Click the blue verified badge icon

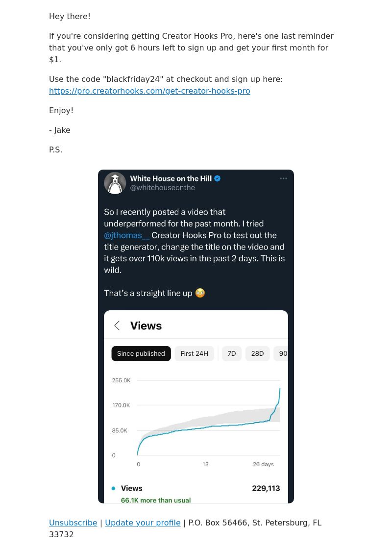click(x=218, y=178)
